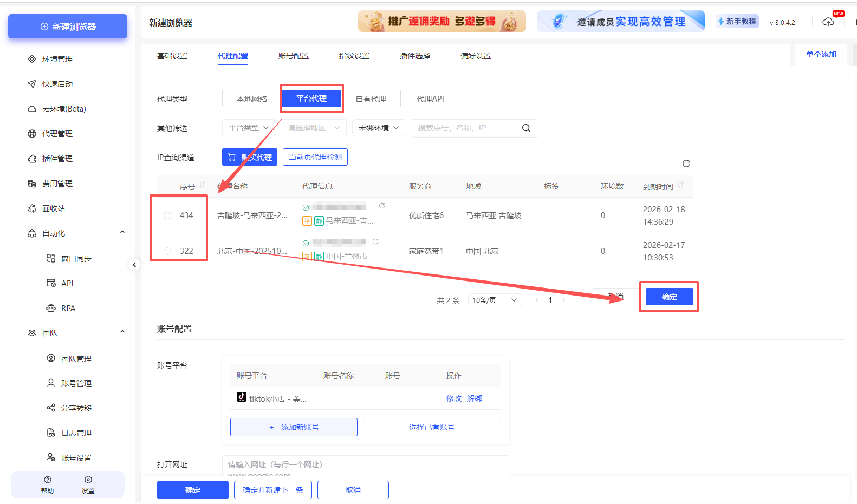Screen dimensions: 857x504
Task: Switch to 代理配置 tab
Action: pyautogui.click(x=233, y=56)
